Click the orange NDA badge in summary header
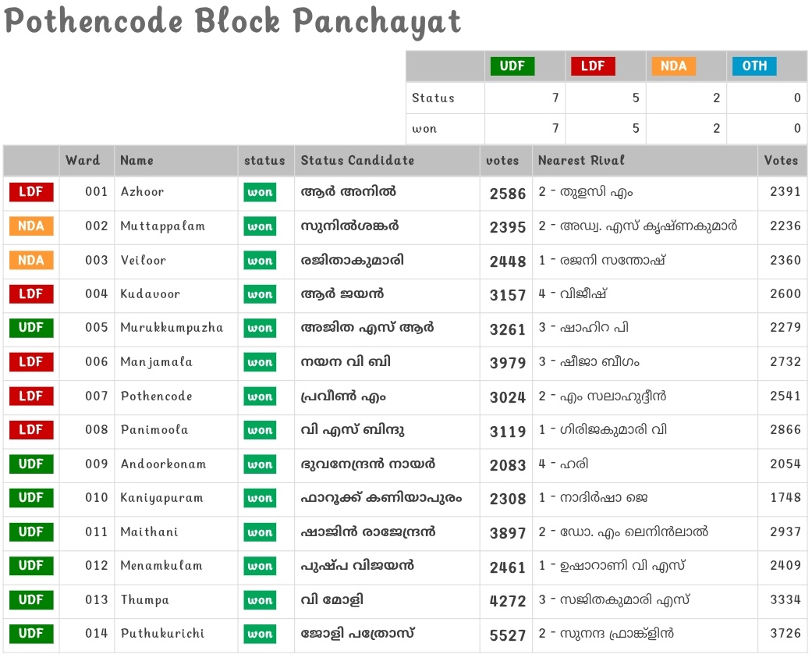Viewport: 812px width, 672px height. coord(673,66)
